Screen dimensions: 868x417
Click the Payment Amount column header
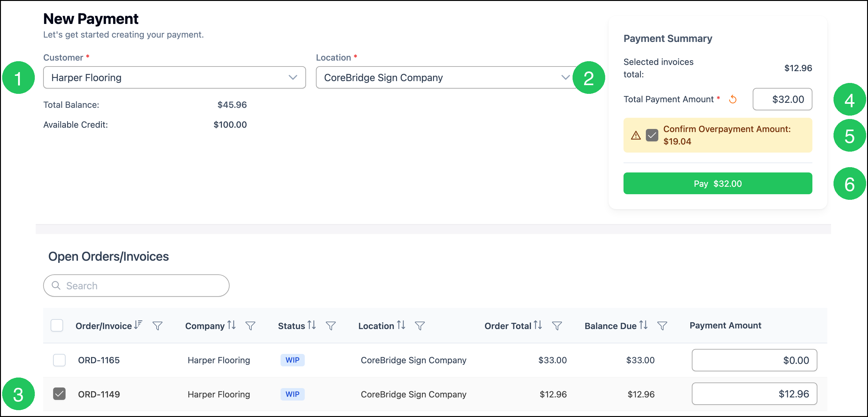tap(725, 325)
